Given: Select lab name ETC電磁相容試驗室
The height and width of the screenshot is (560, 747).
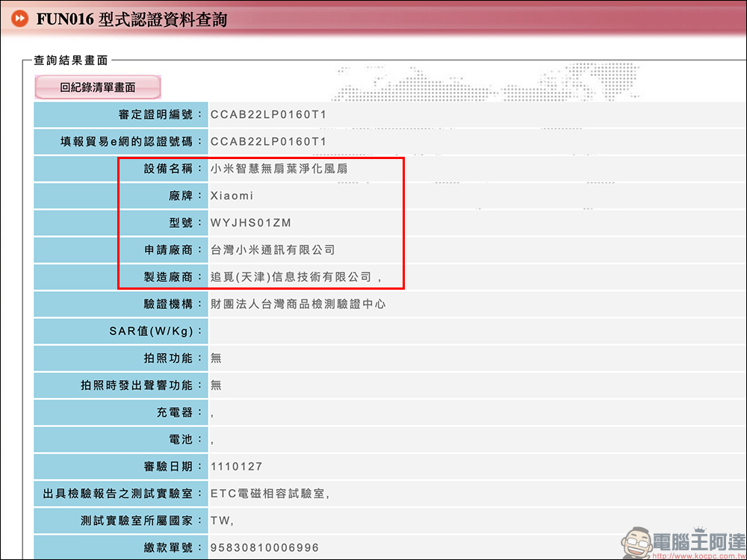Looking at the screenshot, I should click(x=268, y=494).
